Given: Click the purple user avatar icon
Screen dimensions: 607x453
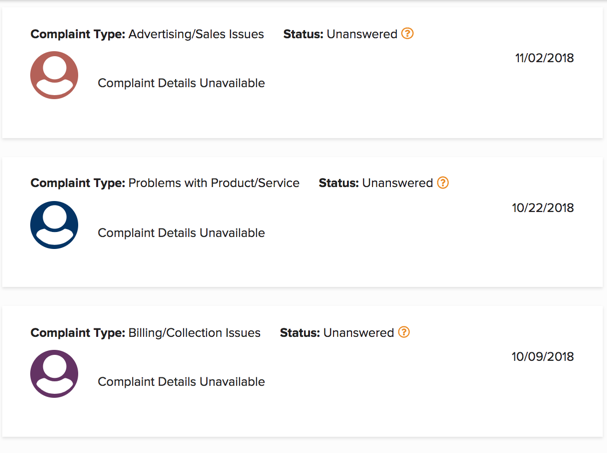Looking at the screenshot, I should 54,374.
